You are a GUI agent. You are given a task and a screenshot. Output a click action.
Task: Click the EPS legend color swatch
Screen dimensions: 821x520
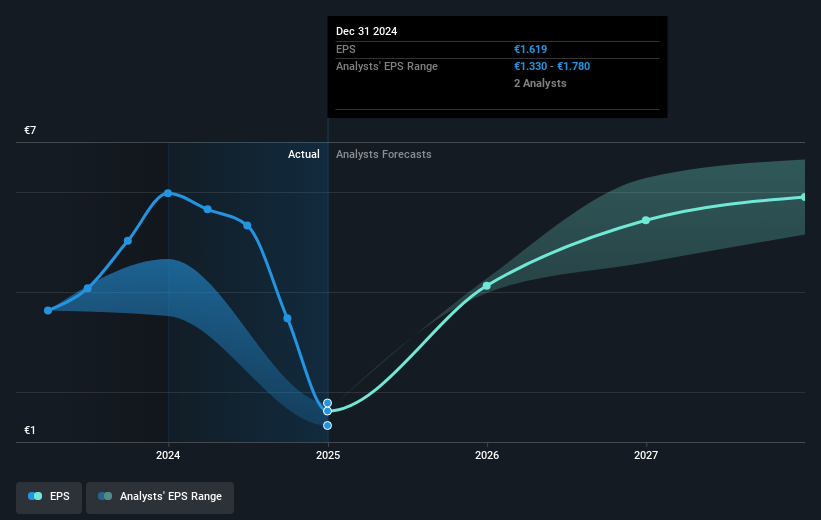35,496
